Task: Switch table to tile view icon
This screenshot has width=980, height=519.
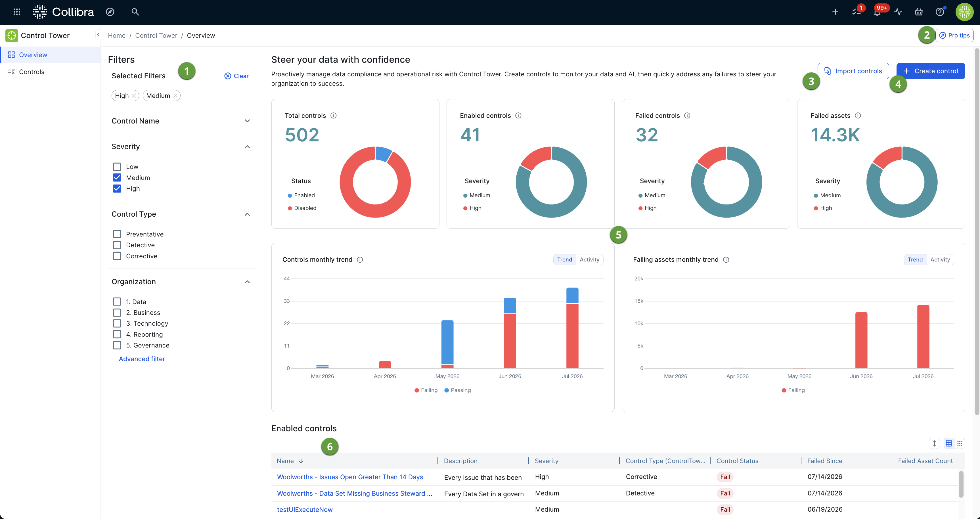Action: tap(960, 443)
